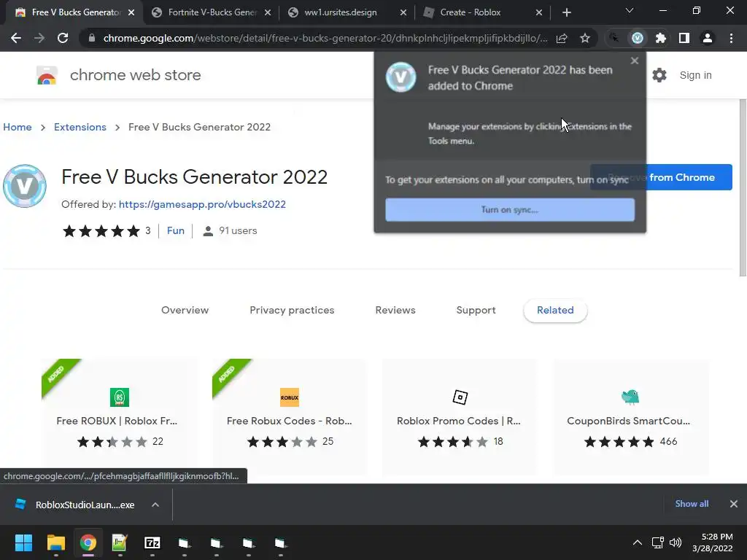Open the 7-Zip taskbar icon
Screen dimensions: 747x560
pos(152,542)
